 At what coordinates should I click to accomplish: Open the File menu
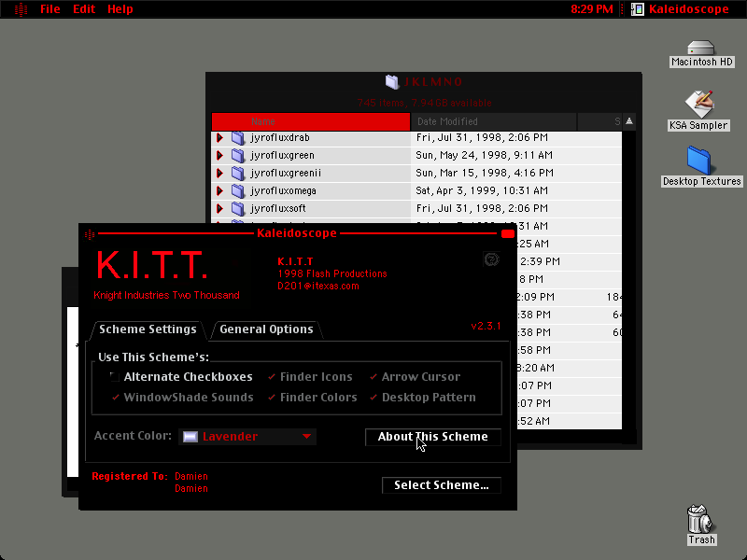click(50, 9)
